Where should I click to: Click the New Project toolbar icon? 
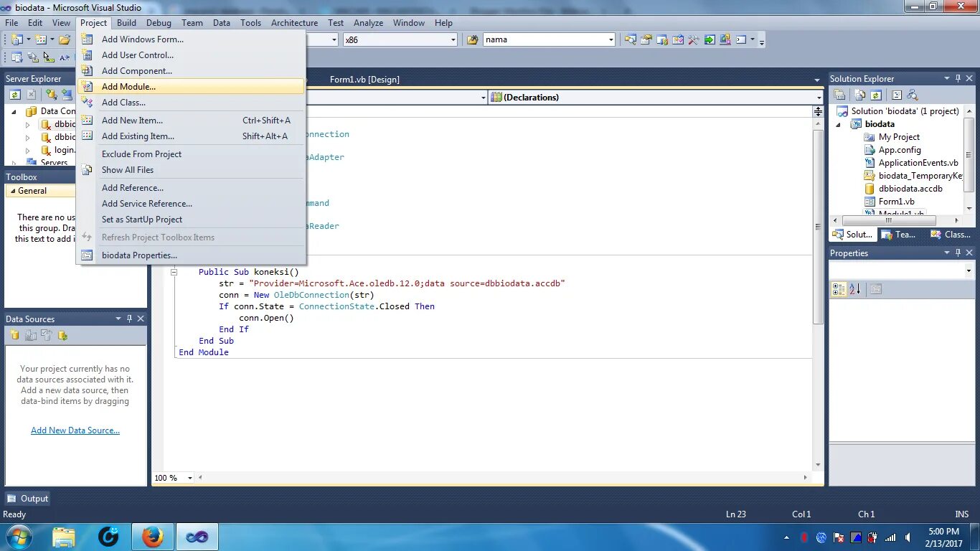(x=17, y=39)
